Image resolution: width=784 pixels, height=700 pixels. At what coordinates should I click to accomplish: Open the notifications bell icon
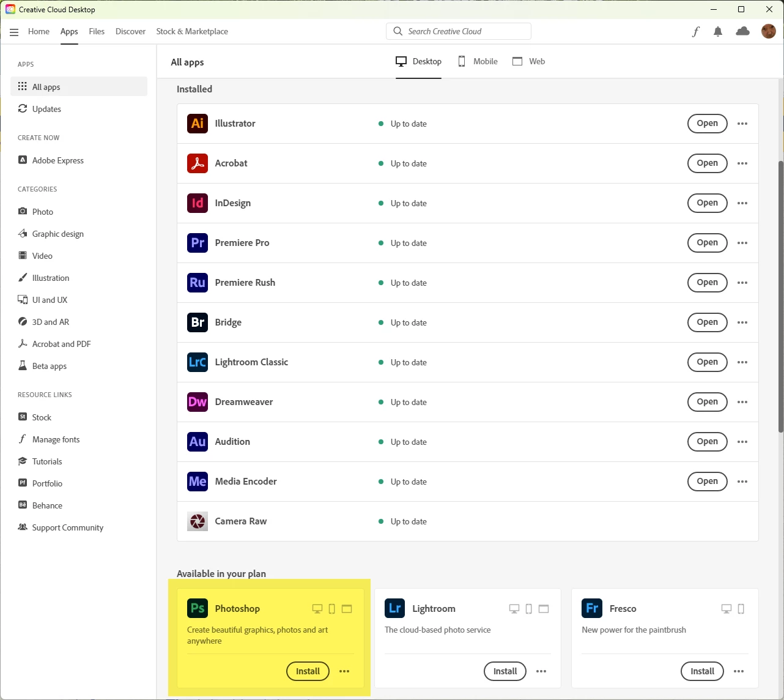718,32
